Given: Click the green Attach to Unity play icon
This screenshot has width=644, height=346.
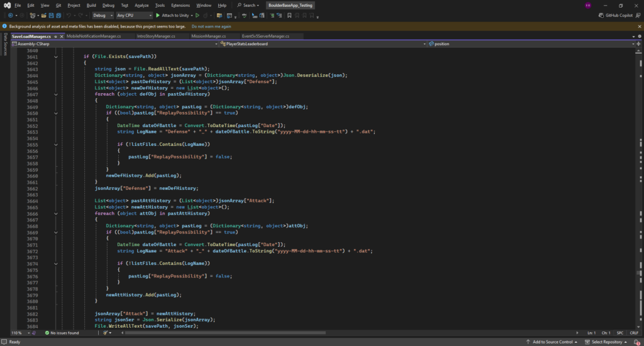Looking at the screenshot, I should (x=158, y=16).
